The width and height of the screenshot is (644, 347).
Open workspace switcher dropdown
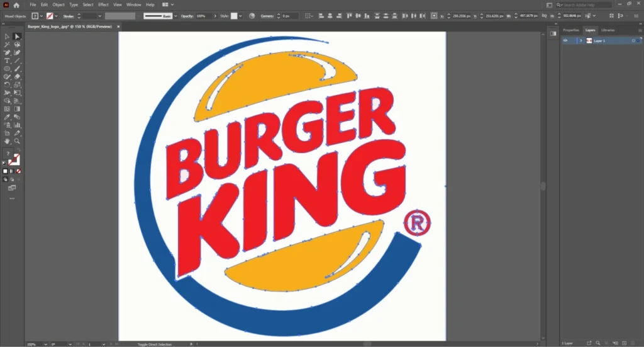pos(167,5)
